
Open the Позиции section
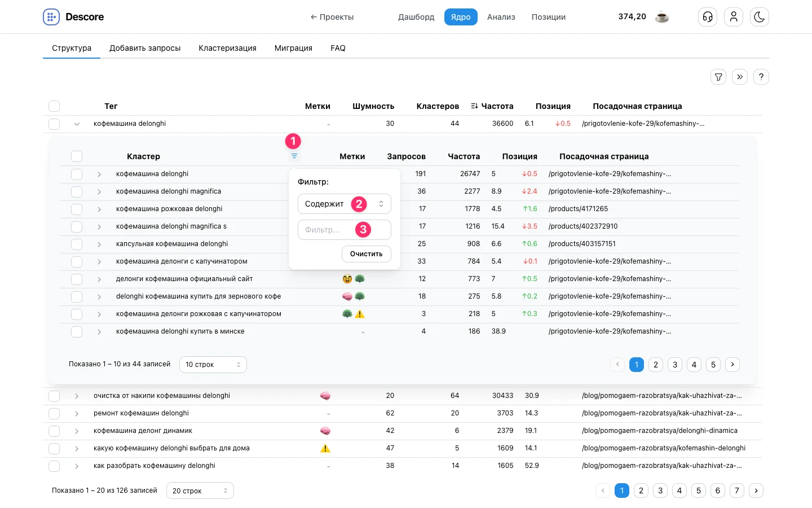[x=549, y=17]
